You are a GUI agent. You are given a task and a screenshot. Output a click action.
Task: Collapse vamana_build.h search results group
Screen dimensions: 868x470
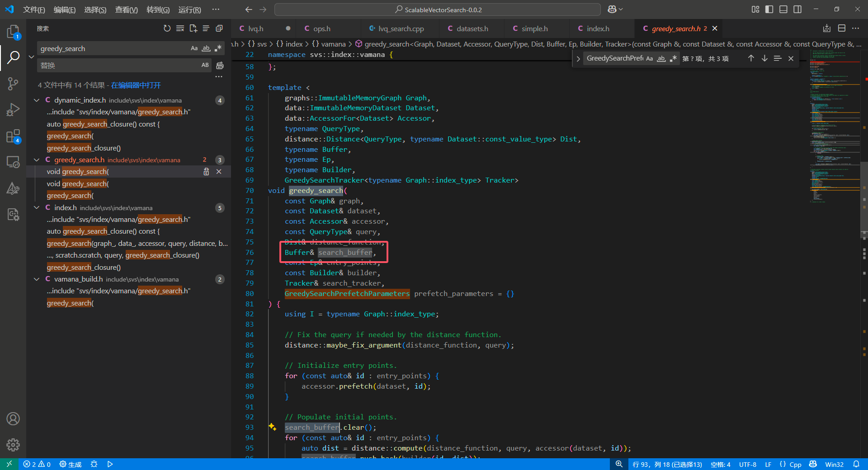click(x=37, y=279)
